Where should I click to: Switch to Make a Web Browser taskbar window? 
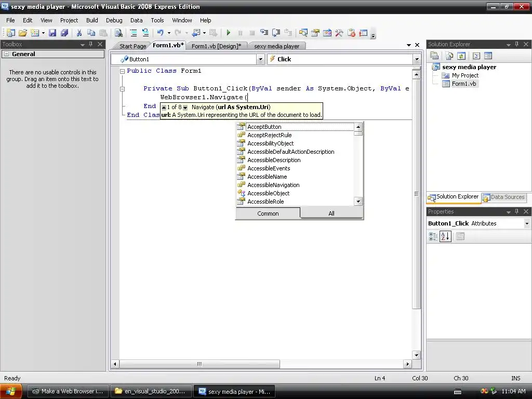tap(68, 391)
